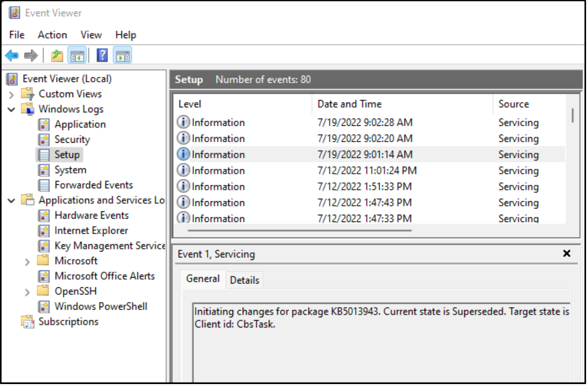Toggle the Show/Hide Action Pane toolbar icon
The image size is (588, 386).
(123, 56)
